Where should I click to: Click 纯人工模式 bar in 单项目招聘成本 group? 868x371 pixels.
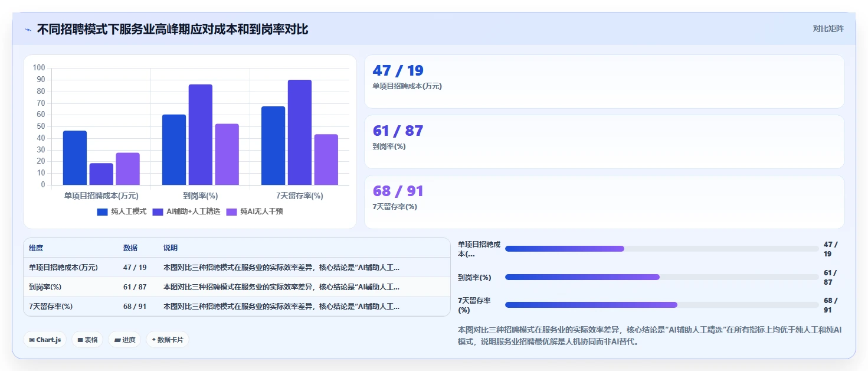pos(75,158)
